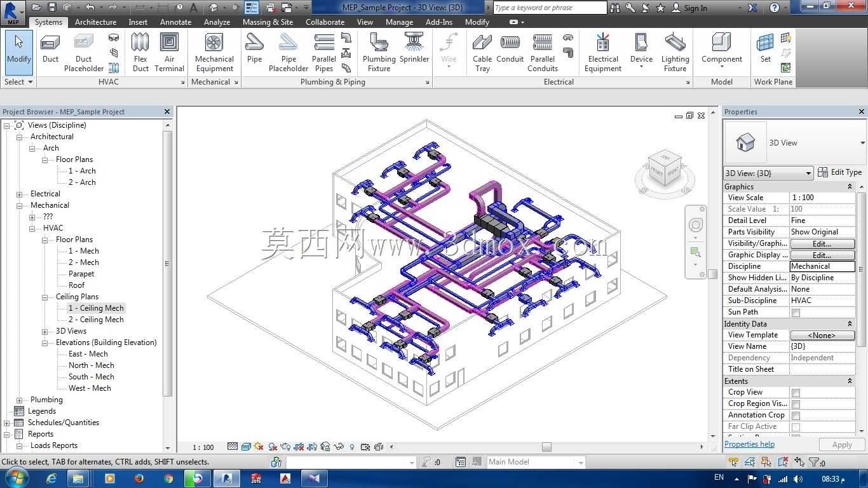Collapse the Graphics properties section

(850, 187)
